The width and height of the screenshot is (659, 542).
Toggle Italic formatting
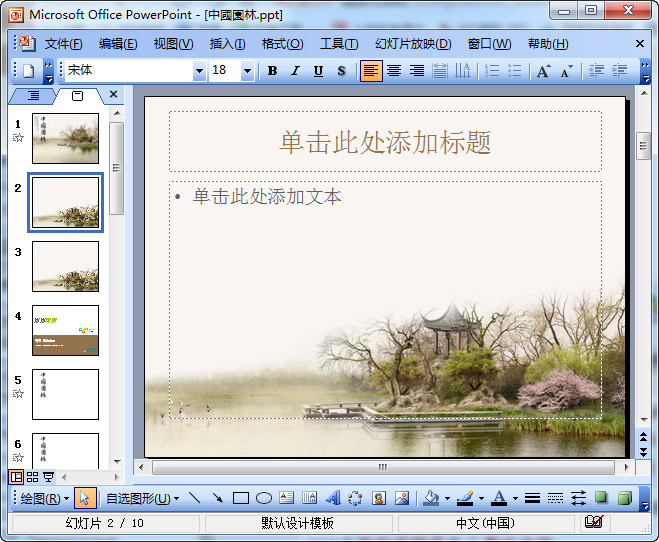pyautogui.click(x=295, y=71)
